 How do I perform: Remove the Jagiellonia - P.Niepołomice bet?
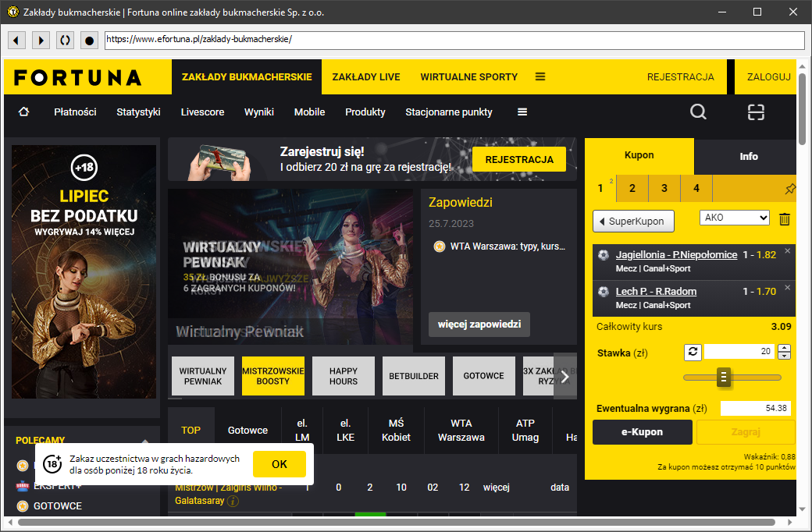point(787,250)
